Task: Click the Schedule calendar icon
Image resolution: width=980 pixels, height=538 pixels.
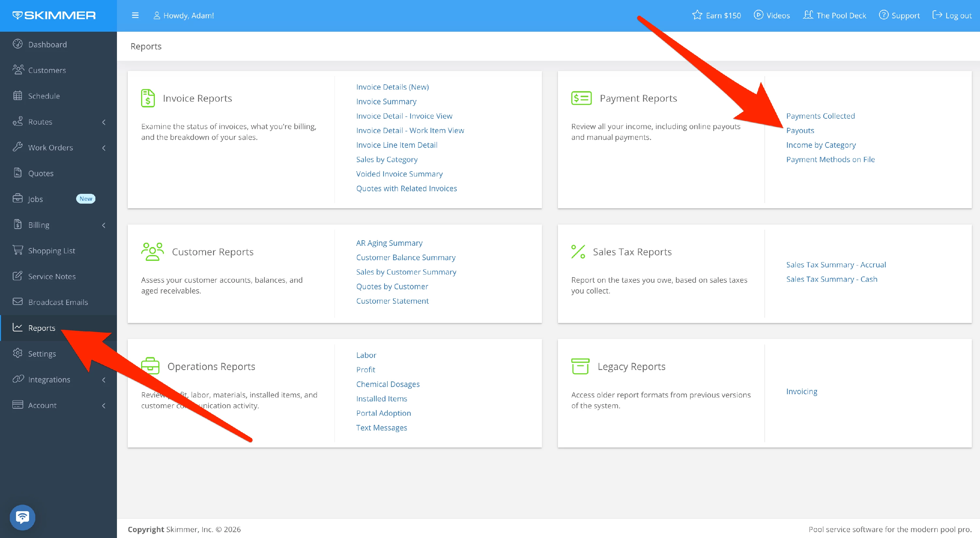Action: [18, 95]
